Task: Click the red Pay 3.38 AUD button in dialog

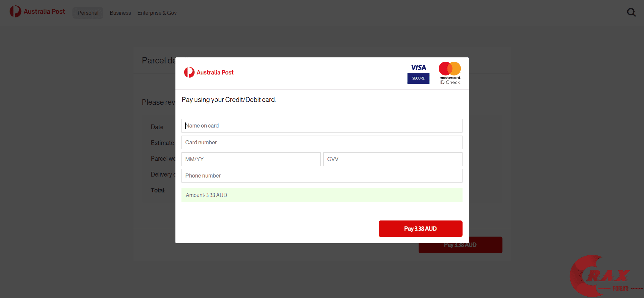Action: pyautogui.click(x=421, y=229)
